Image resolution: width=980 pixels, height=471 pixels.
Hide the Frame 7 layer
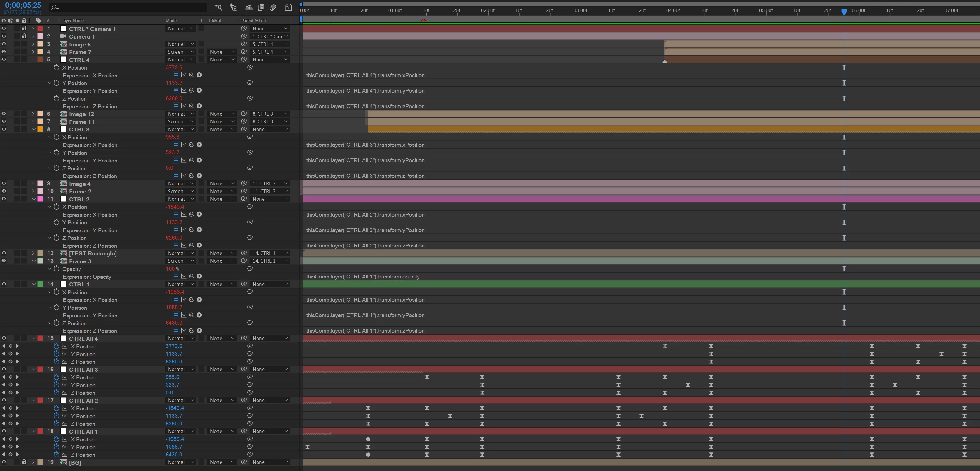[x=4, y=52]
